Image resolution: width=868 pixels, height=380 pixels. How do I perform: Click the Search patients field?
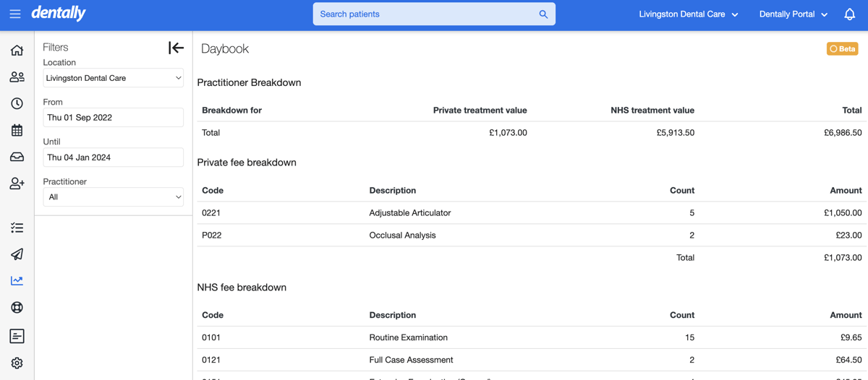tap(427, 14)
